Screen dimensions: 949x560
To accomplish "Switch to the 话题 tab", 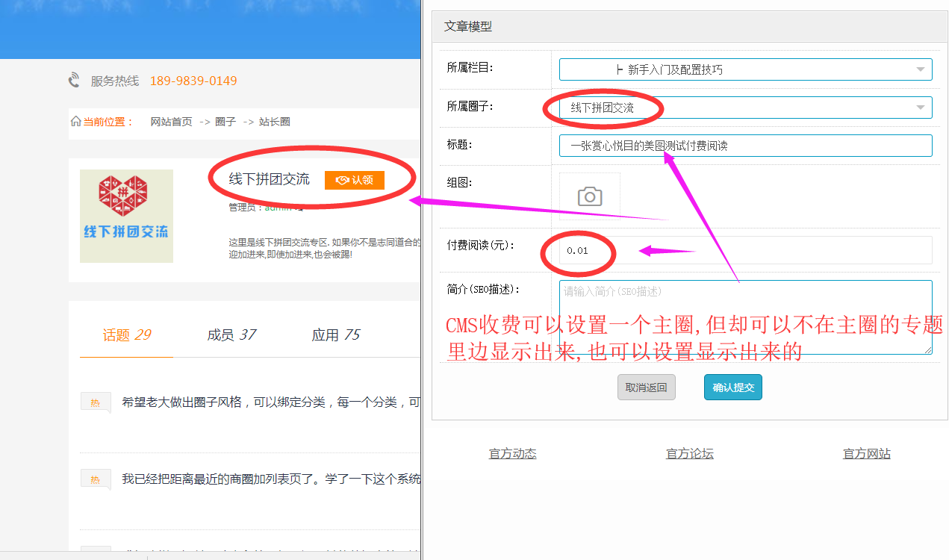I will 126,335.
